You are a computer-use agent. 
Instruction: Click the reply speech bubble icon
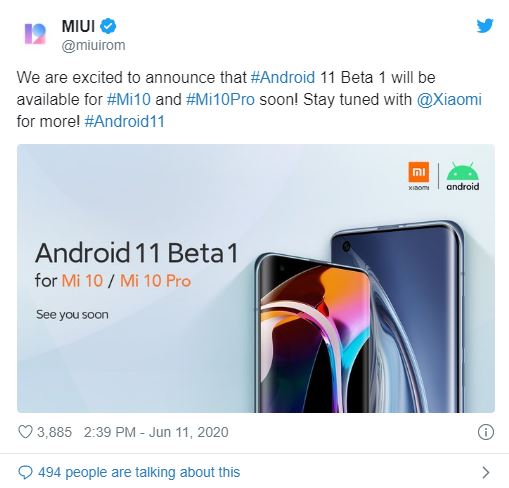[x=25, y=472]
